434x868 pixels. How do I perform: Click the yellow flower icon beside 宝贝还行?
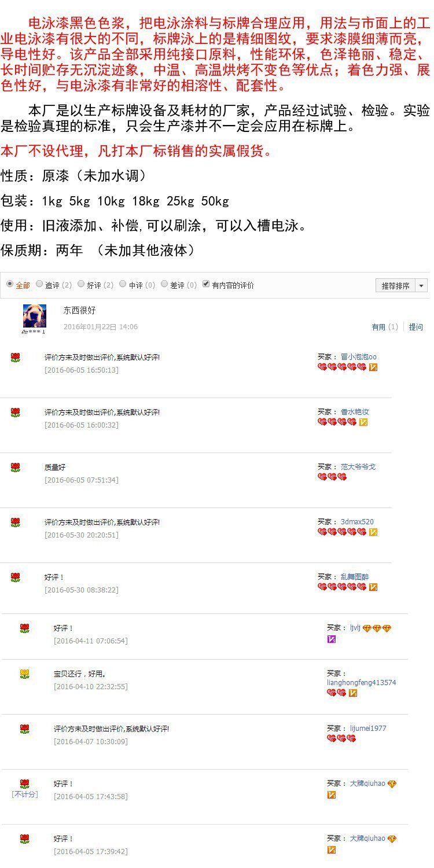point(24,674)
